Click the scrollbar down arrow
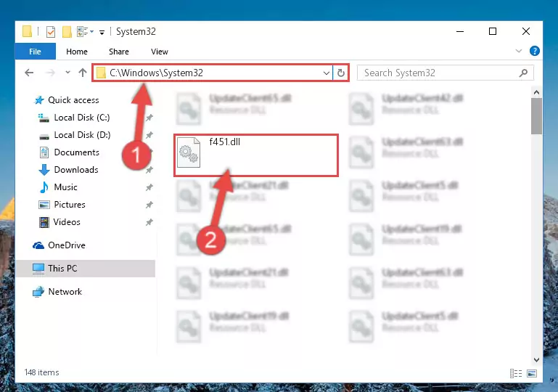Viewport: 558px width, 392px height. pos(536,360)
